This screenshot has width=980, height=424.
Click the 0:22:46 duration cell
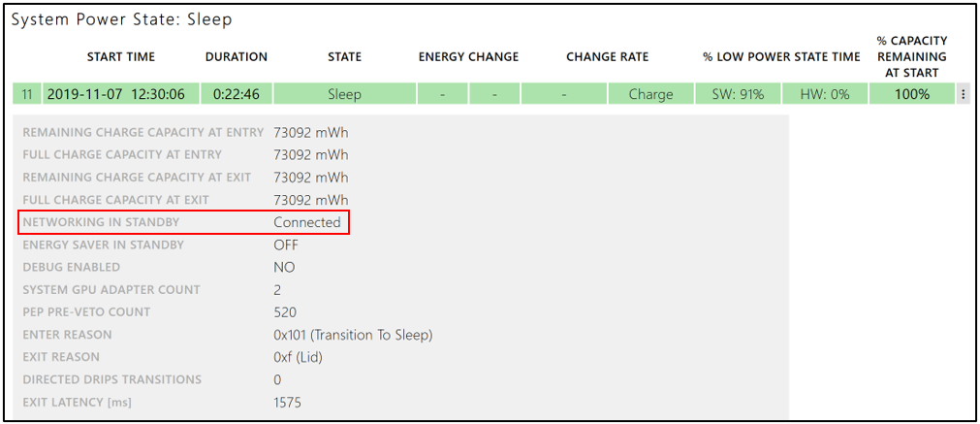click(237, 94)
